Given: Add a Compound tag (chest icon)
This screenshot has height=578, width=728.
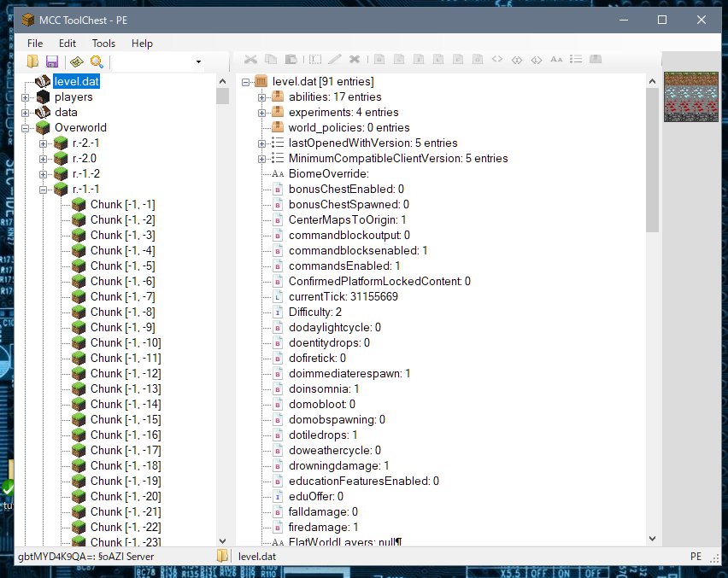Looking at the screenshot, I should pos(596,59).
